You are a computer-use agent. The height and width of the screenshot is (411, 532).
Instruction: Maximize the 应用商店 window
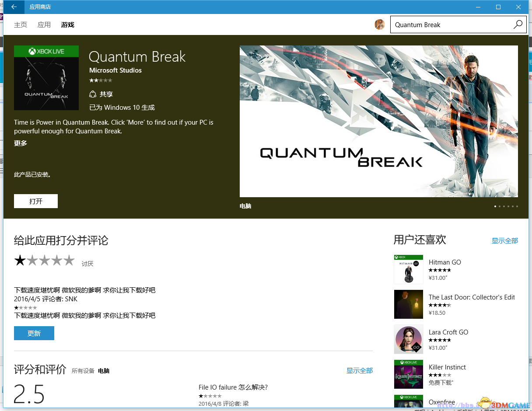[x=498, y=7]
